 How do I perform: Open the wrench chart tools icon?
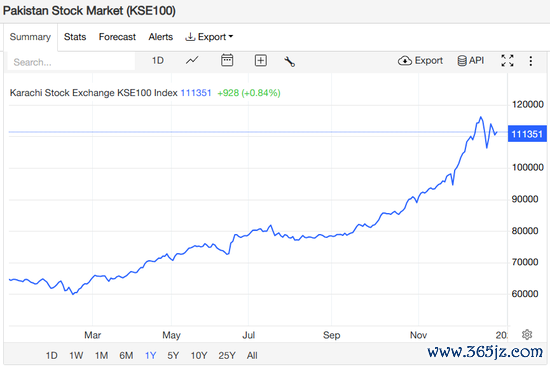pyautogui.click(x=289, y=61)
